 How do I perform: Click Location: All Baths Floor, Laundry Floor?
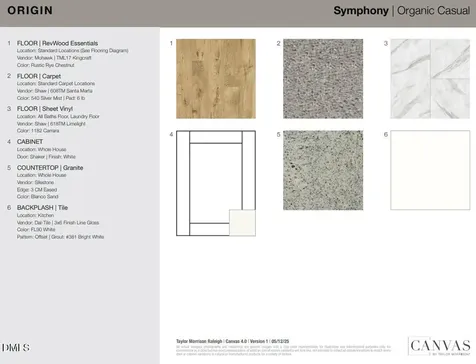[x=58, y=116]
